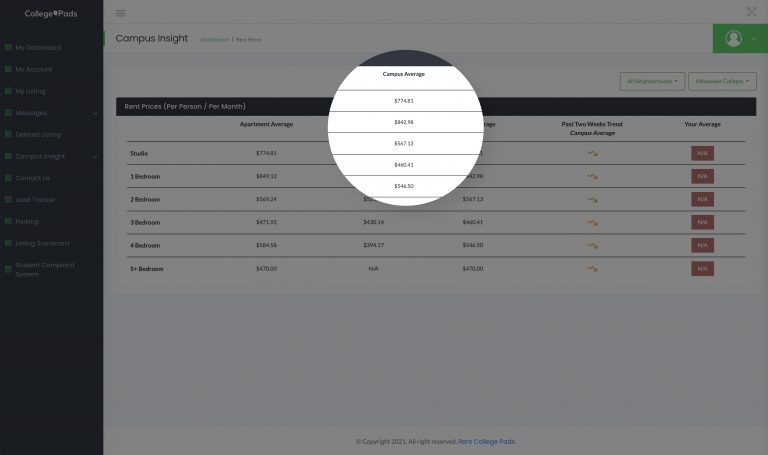
Task: Expand the Messages submenu chevron
Action: (95, 113)
